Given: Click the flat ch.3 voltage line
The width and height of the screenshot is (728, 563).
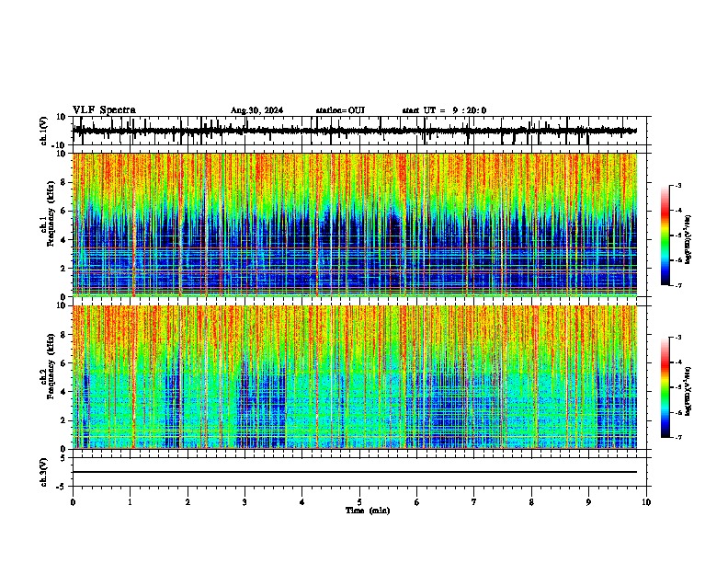Looking at the screenshot, I should coord(354,472).
